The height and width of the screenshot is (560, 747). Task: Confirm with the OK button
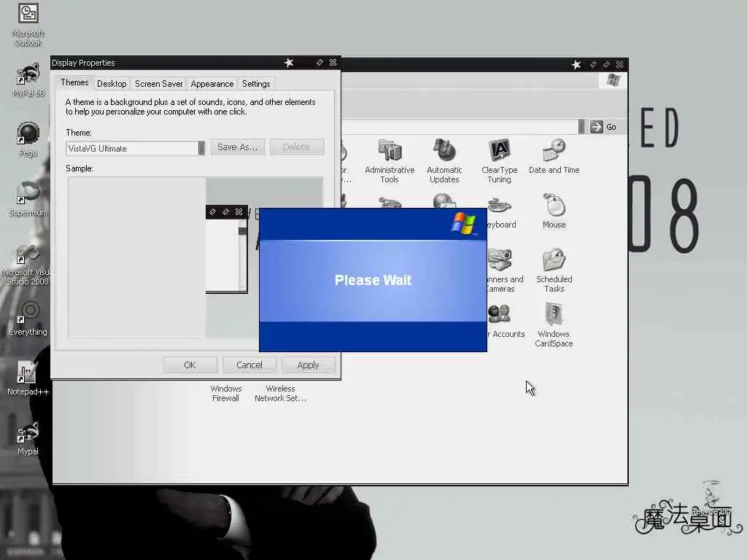190,365
